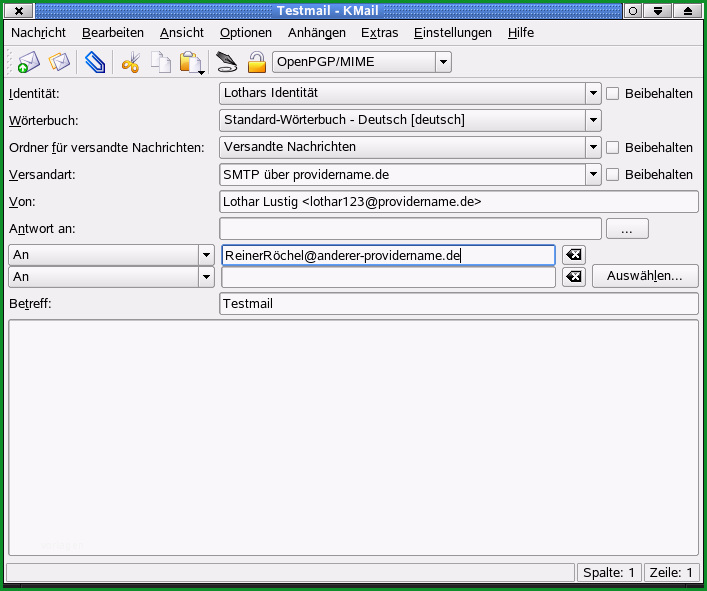Maximize window with the up-arrow titlebar button
The image size is (707, 591).
point(687,10)
